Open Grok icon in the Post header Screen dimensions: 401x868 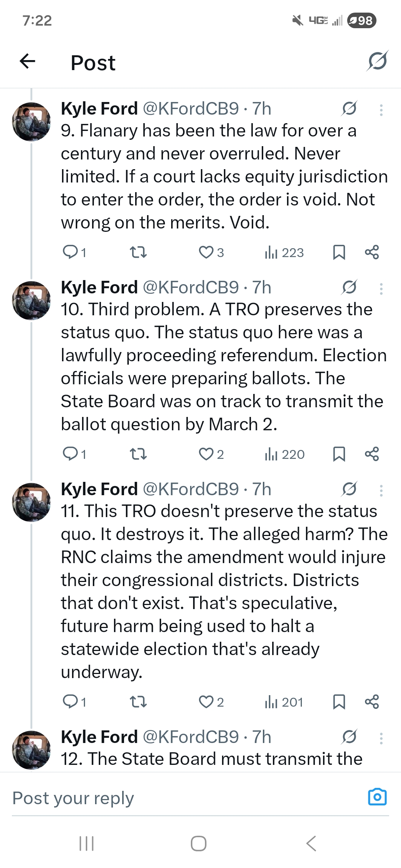[x=377, y=61]
